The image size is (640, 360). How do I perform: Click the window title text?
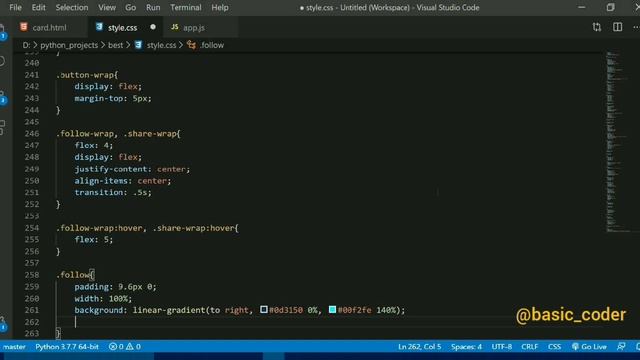(x=390, y=7)
